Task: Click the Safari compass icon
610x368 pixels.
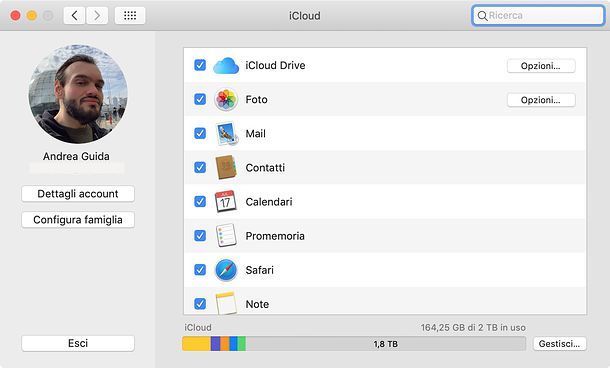Action: pyautogui.click(x=226, y=270)
